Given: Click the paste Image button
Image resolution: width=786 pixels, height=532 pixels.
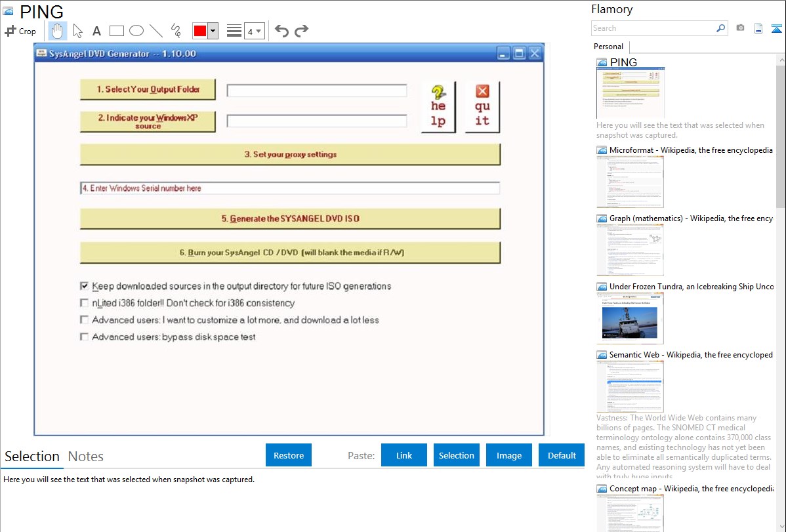Looking at the screenshot, I should point(508,455).
